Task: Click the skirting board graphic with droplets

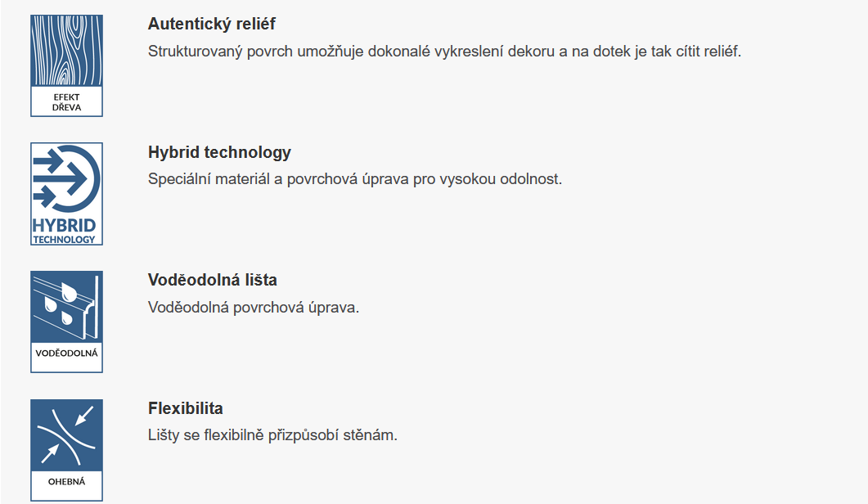Action: [x=66, y=308]
